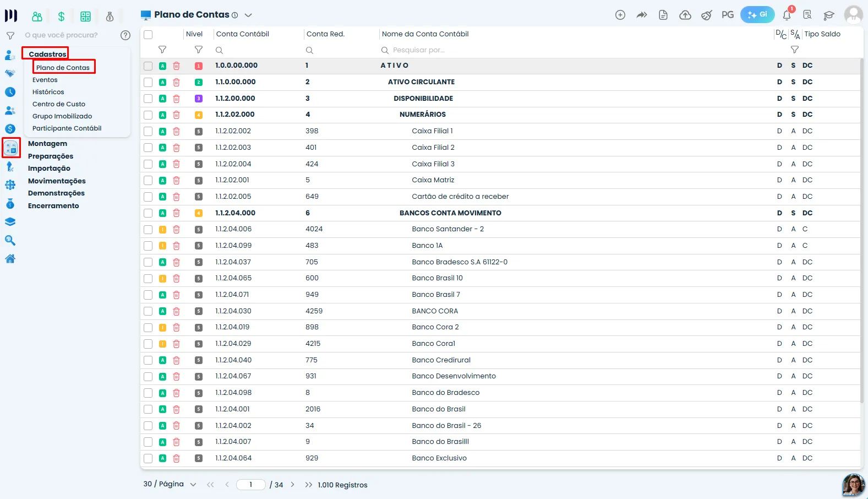The image size is (868, 499).
Task: Click the magnifier search icon in left sidebar
Action: coord(10,240)
